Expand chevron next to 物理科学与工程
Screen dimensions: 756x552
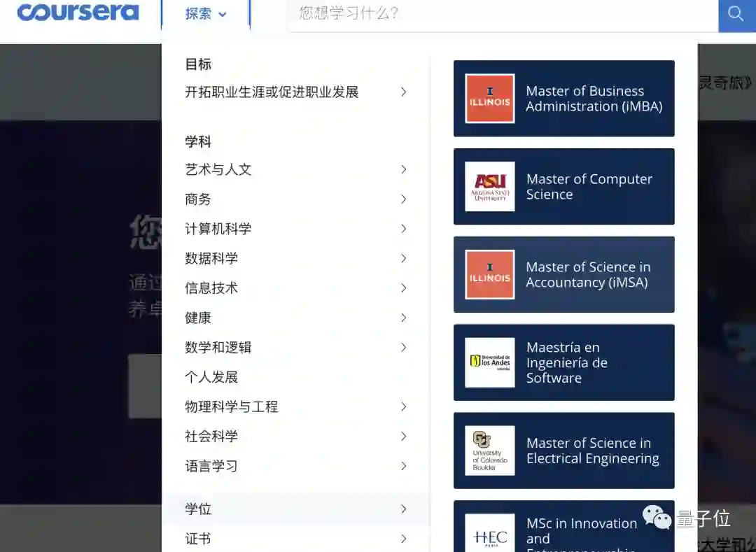pos(404,407)
